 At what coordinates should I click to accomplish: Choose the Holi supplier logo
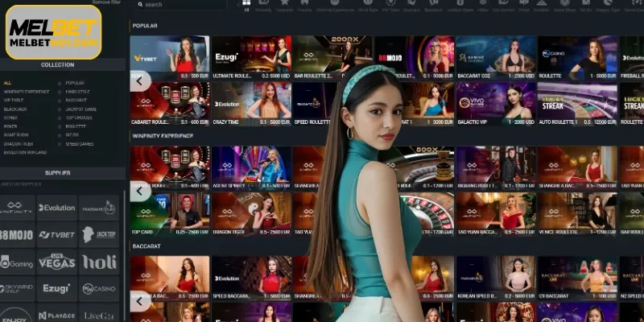98,262
